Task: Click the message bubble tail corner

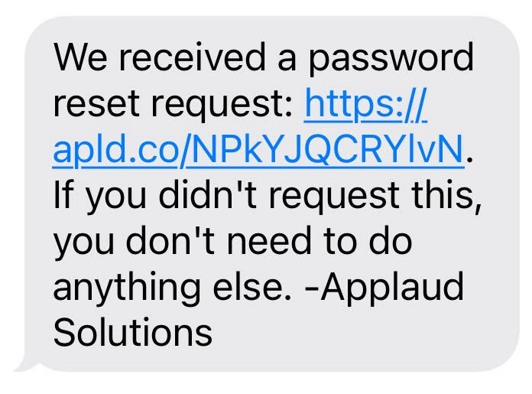Action: tap(24, 366)
